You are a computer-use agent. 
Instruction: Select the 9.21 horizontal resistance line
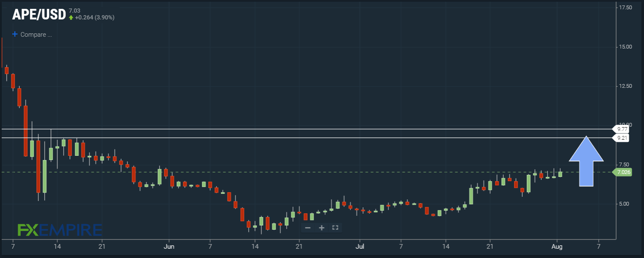click(306, 138)
